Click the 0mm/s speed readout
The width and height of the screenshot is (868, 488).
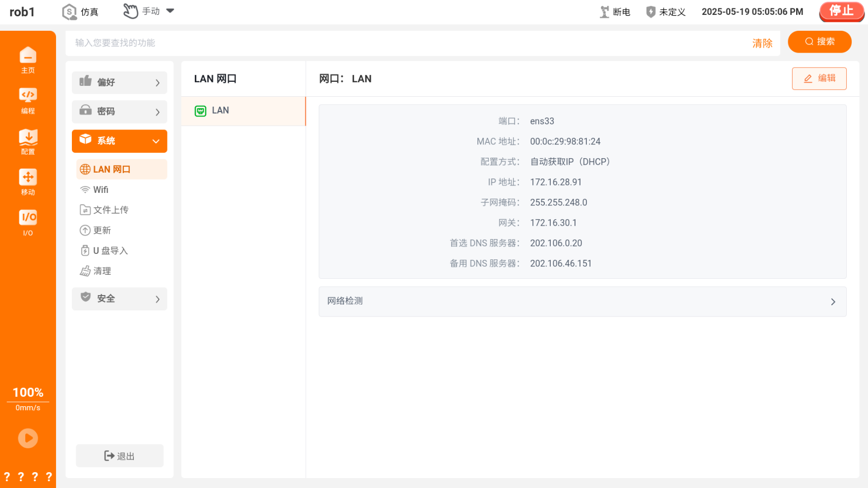pos(28,408)
